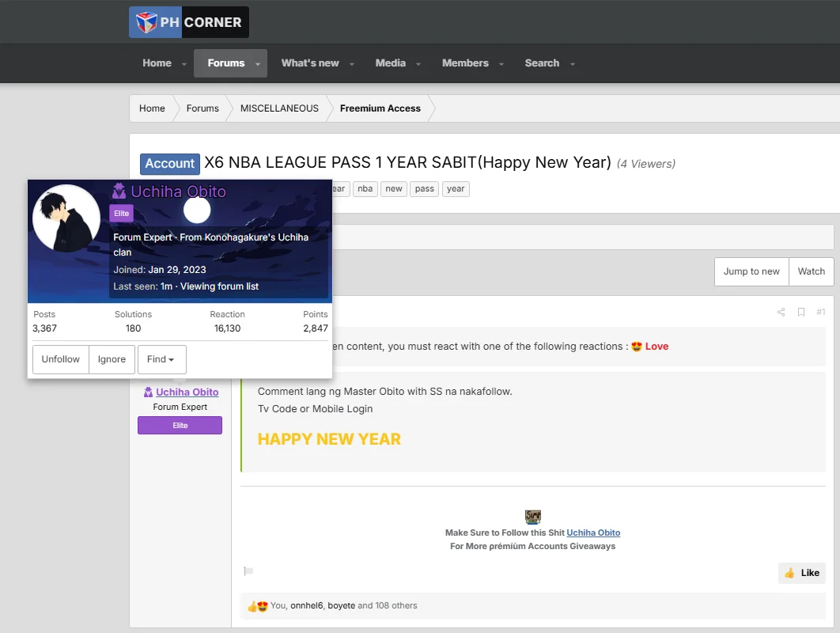This screenshot has height=633, width=840.
Task: Go to Freemium Access in the breadcrumb
Action: (380, 108)
